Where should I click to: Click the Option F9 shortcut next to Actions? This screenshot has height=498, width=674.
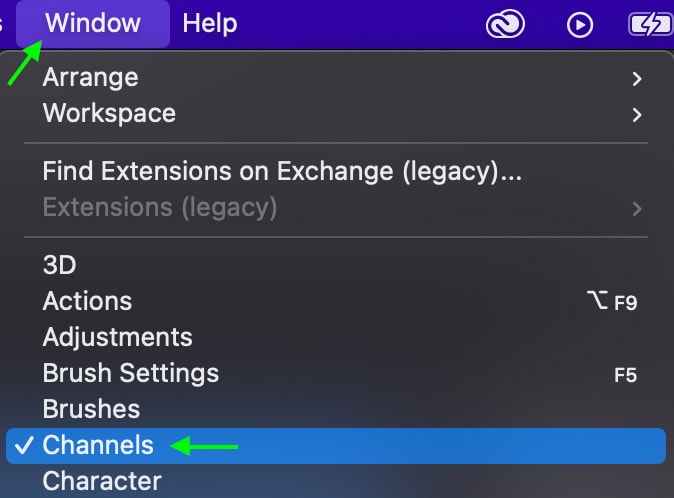point(612,302)
